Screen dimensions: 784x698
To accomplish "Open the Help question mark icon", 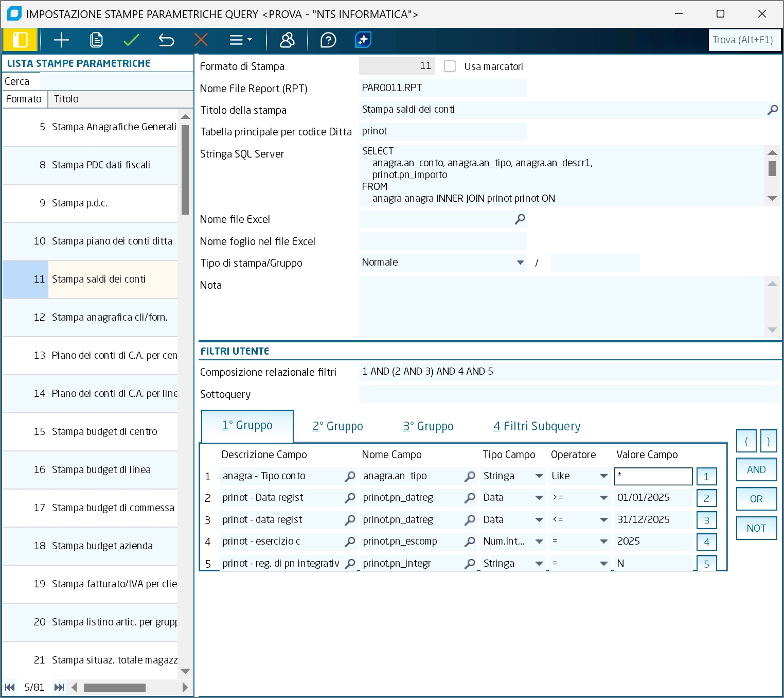I will tap(328, 40).
